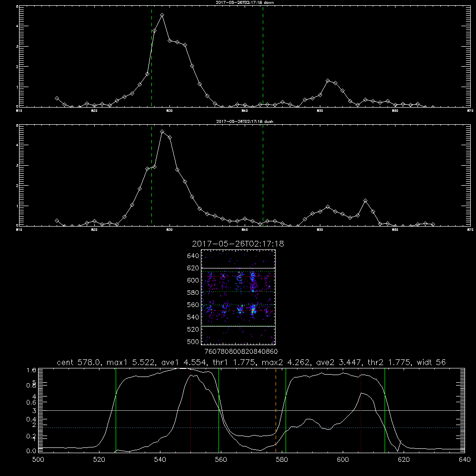Image resolution: width=476 pixels, height=476 pixels.
Task: Click the highest peak marker of the dawn curve
Action: click(x=162, y=15)
